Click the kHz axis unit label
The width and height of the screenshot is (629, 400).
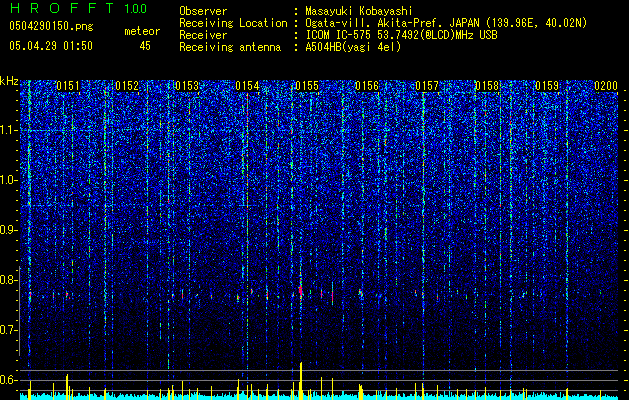click(x=9, y=81)
